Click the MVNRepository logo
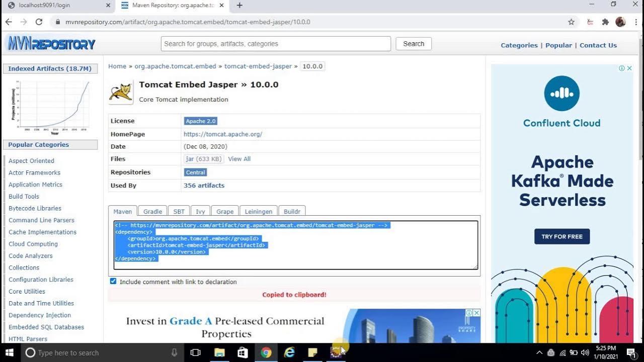Screen dimensions: 644x362 tap(51, 44)
